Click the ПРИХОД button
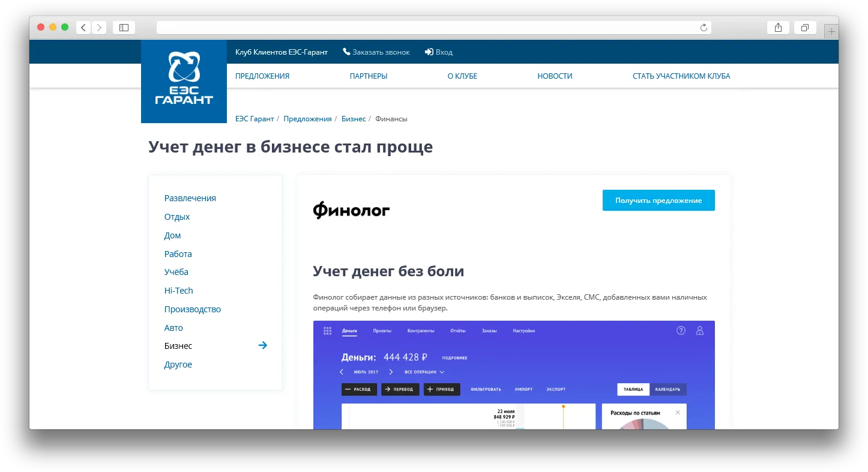 (x=442, y=389)
